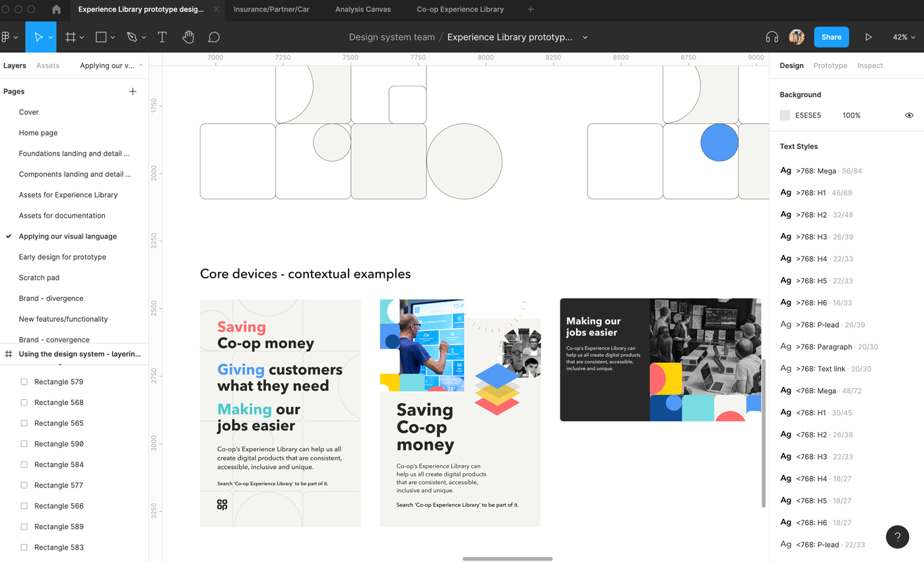The width and height of the screenshot is (924, 562).
Task: Click the Rectangle 589 layer icon
Action: pos(24,526)
